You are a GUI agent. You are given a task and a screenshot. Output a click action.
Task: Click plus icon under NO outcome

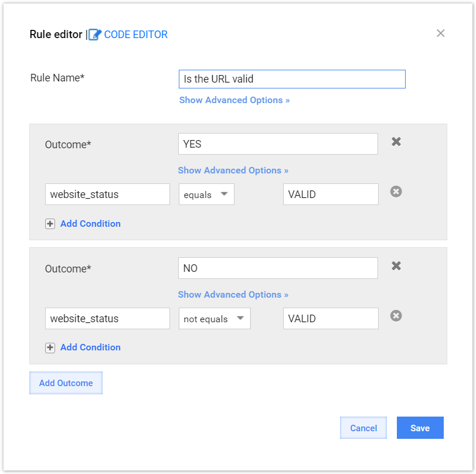pos(50,348)
